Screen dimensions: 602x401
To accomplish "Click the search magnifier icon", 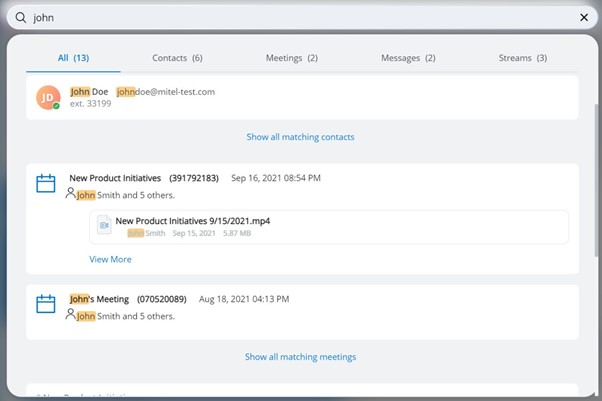I will [x=20, y=17].
